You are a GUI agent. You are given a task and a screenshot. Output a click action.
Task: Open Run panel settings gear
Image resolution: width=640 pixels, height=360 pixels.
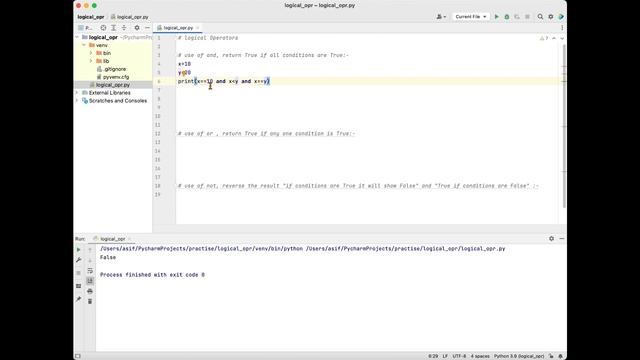click(x=551, y=238)
